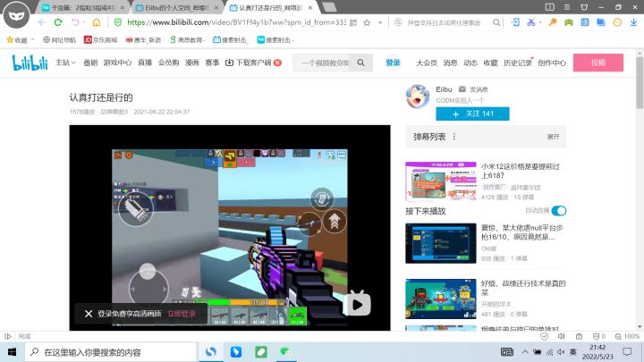Click the 发消息 envelope icon
Viewport: 644px width, 362px height.
(x=462, y=89)
